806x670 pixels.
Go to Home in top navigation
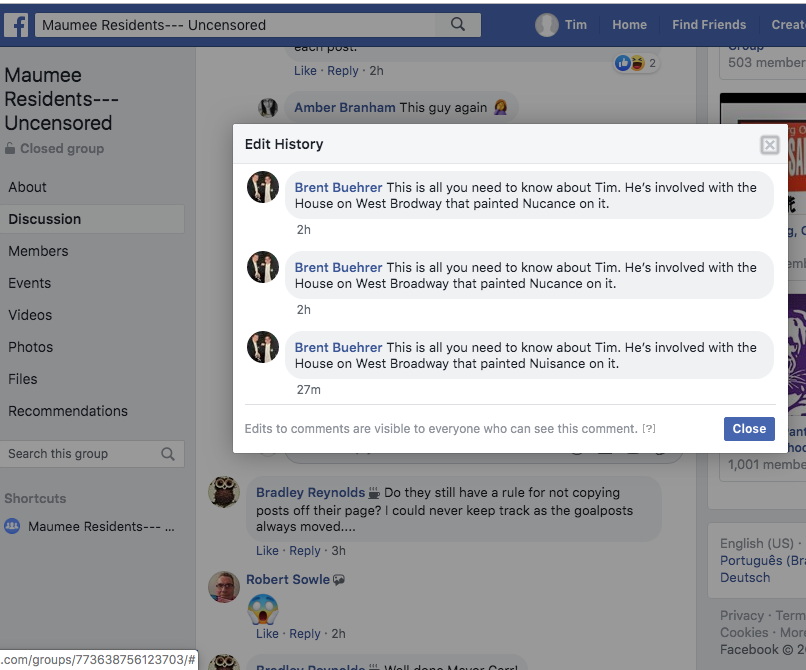[x=629, y=25]
